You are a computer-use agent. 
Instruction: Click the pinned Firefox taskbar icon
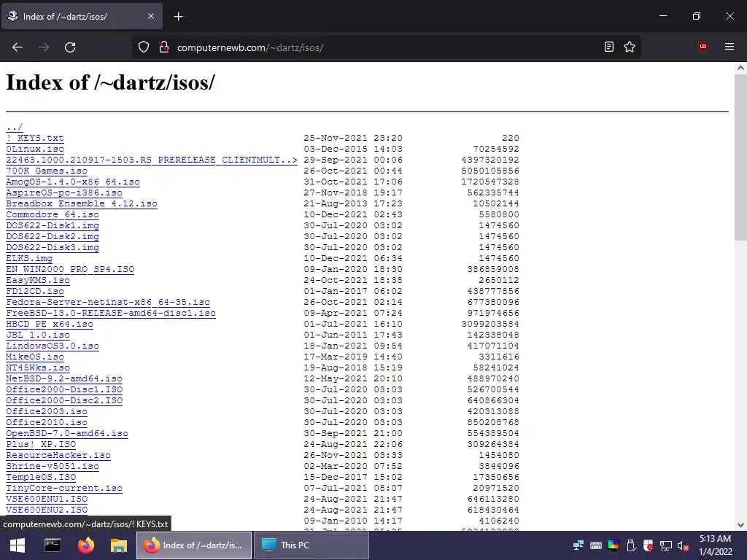point(86,545)
